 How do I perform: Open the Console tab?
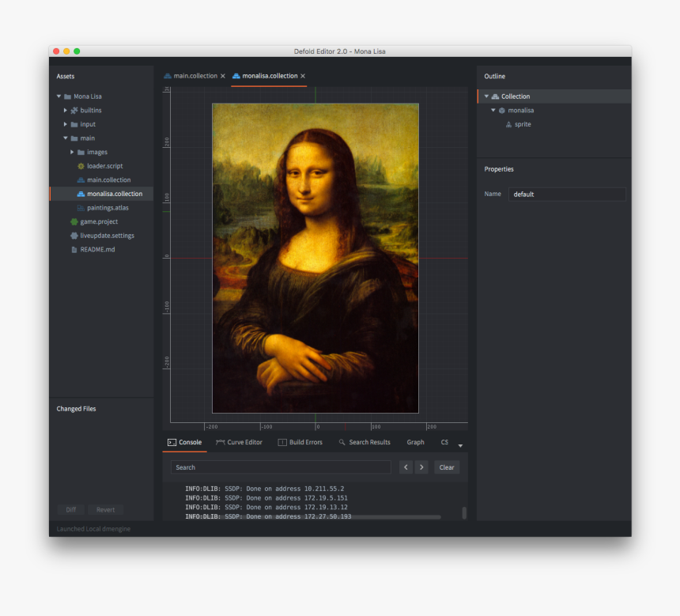(185, 443)
